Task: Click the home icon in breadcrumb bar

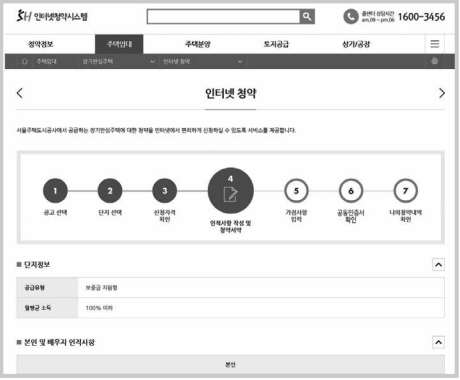Action: 24,61
